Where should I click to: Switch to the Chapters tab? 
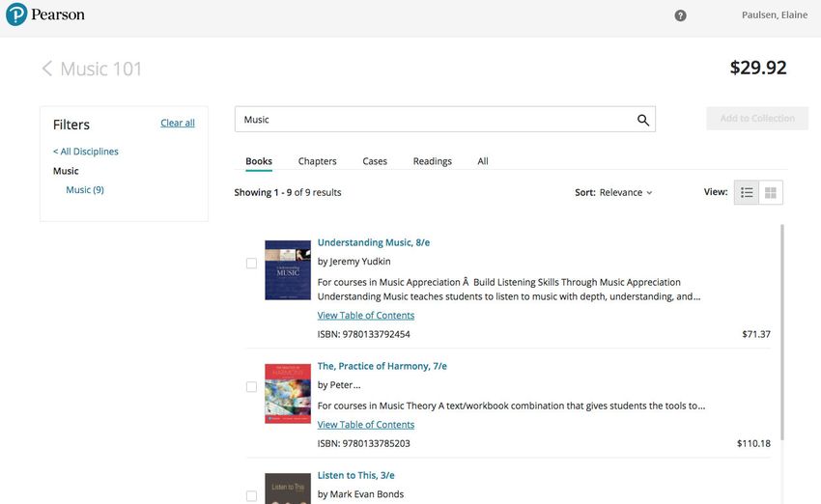(x=318, y=161)
